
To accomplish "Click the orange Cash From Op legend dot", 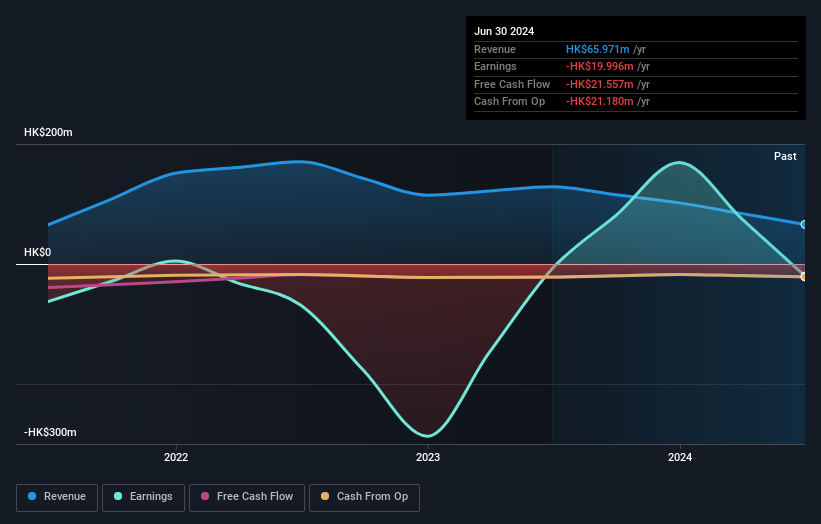I will [325, 496].
